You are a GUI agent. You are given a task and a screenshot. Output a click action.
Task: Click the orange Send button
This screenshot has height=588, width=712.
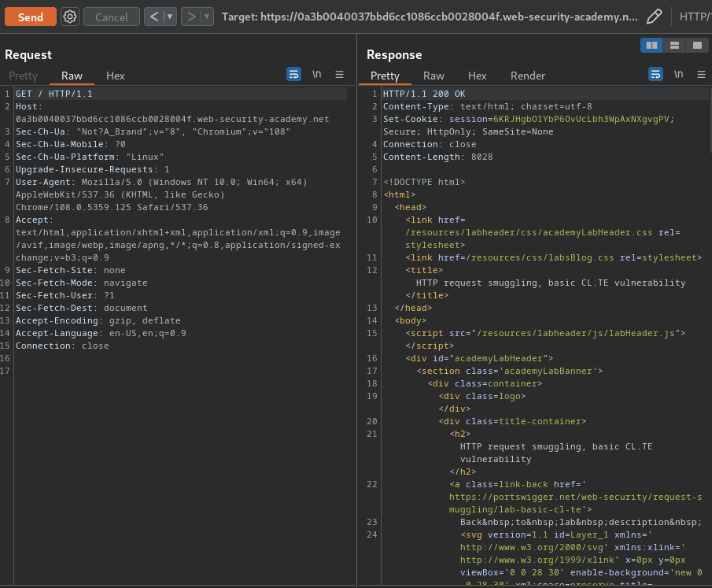tap(31, 17)
